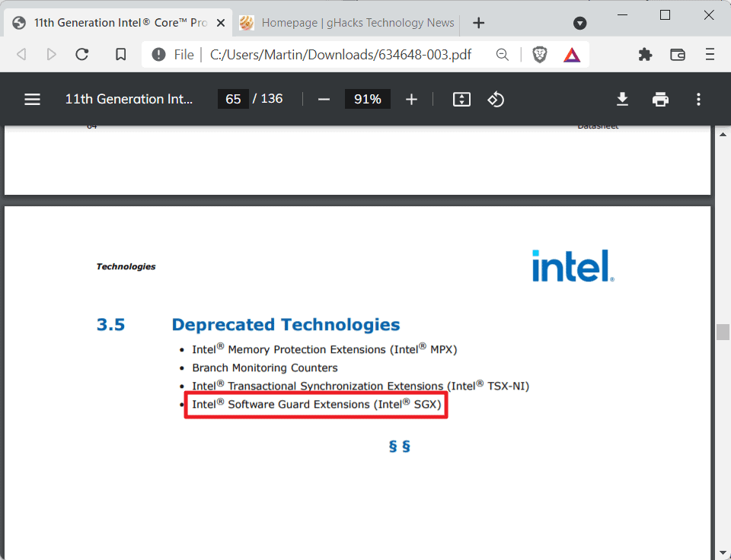Click the PDF vertical scrollbar
This screenshot has width=731, height=560.
coord(723,332)
